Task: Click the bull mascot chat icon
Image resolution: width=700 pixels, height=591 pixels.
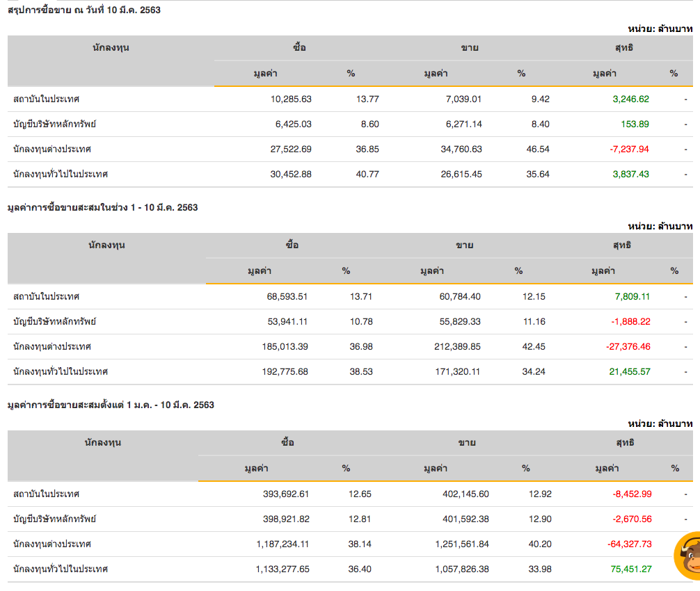Action: 689,555
